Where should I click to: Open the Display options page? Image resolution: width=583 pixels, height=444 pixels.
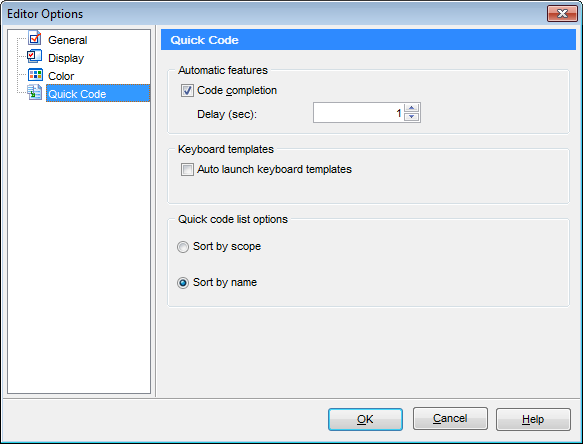tap(66, 58)
